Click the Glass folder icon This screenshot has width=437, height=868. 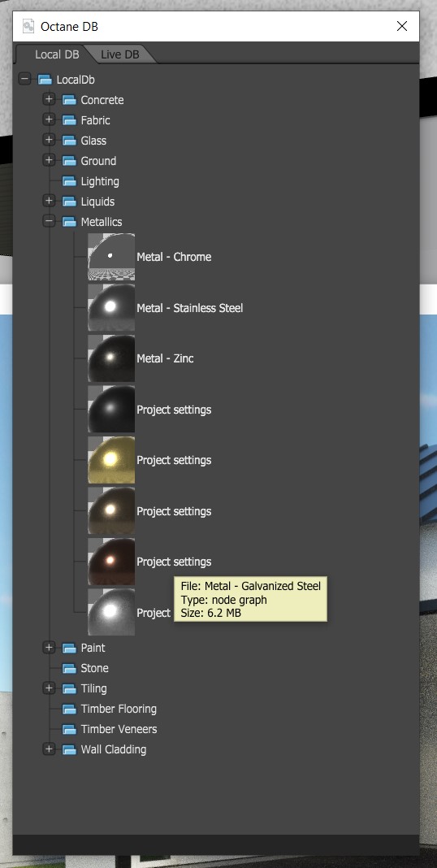(x=69, y=141)
